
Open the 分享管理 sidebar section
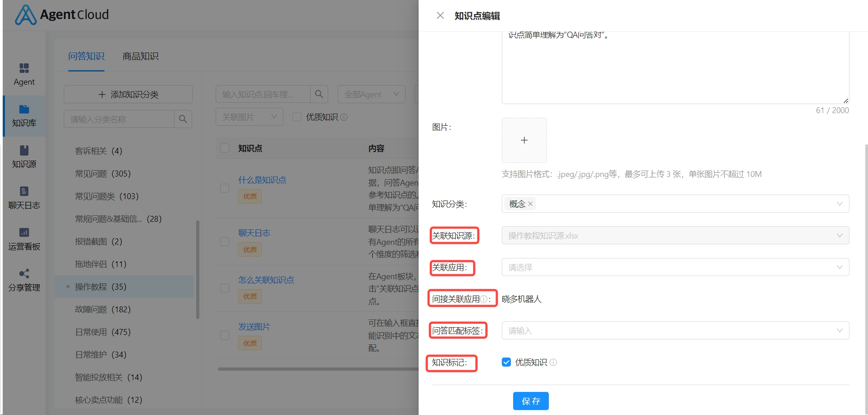(24, 280)
